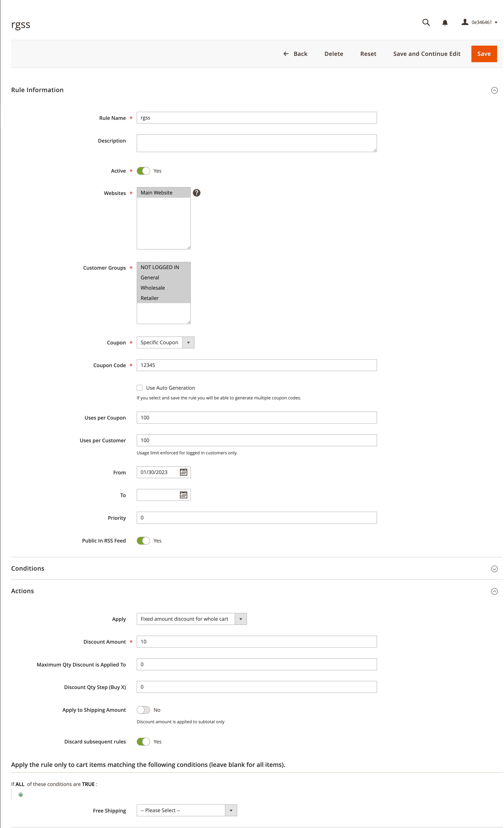Enable the Use Auto Generation checkbox
504x828 pixels.
tap(139, 388)
